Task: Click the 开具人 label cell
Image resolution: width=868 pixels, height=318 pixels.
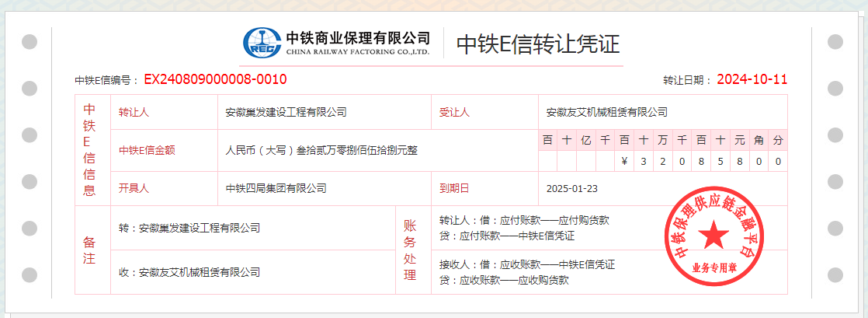Action: tap(134, 188)
